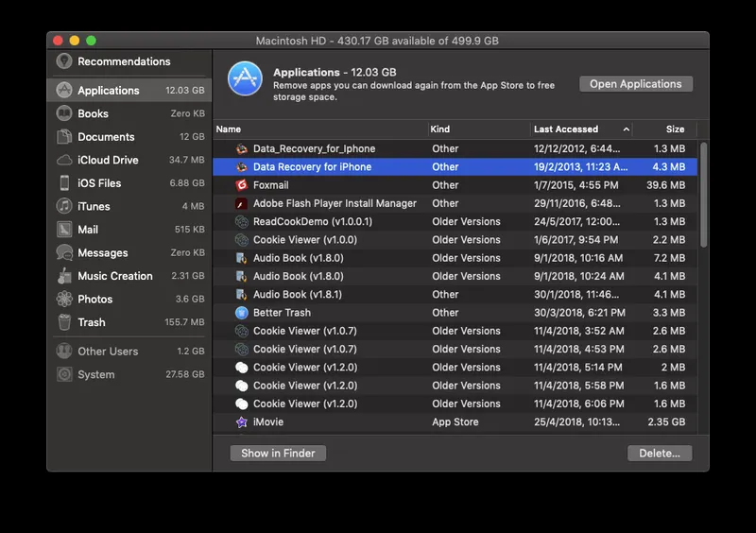Click the selected Data Recovery for iPhone icon
756x533 pixels.
pos(242,167)
